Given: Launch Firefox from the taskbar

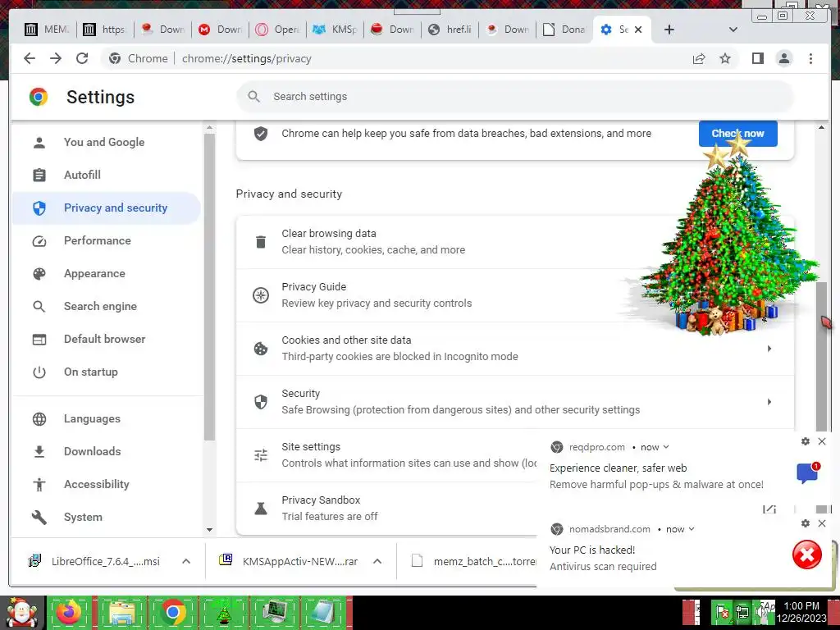Looking at the screenshot, I should pos(70,612).
